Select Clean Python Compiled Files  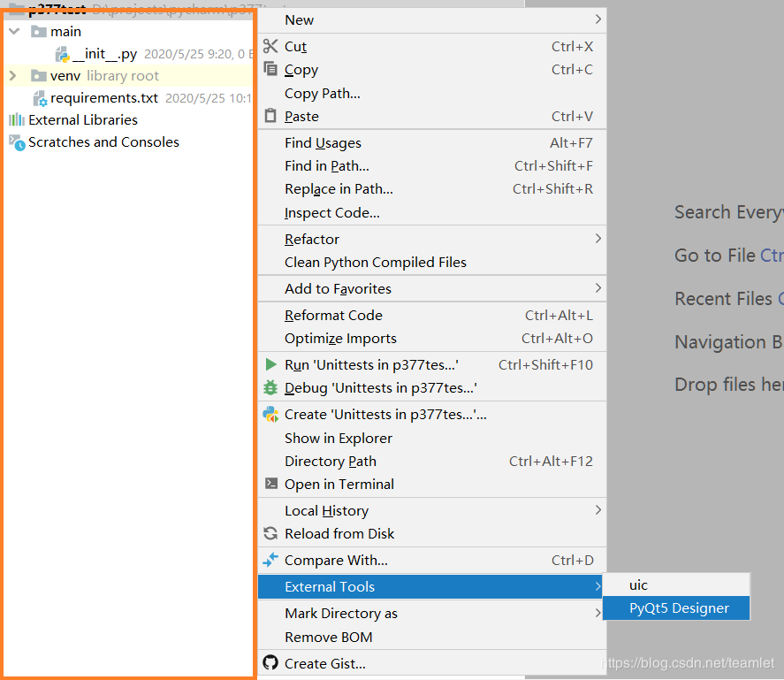432,262
